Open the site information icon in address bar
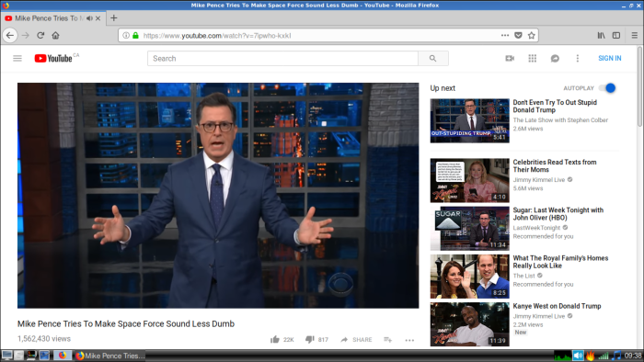 coord(126,35)
